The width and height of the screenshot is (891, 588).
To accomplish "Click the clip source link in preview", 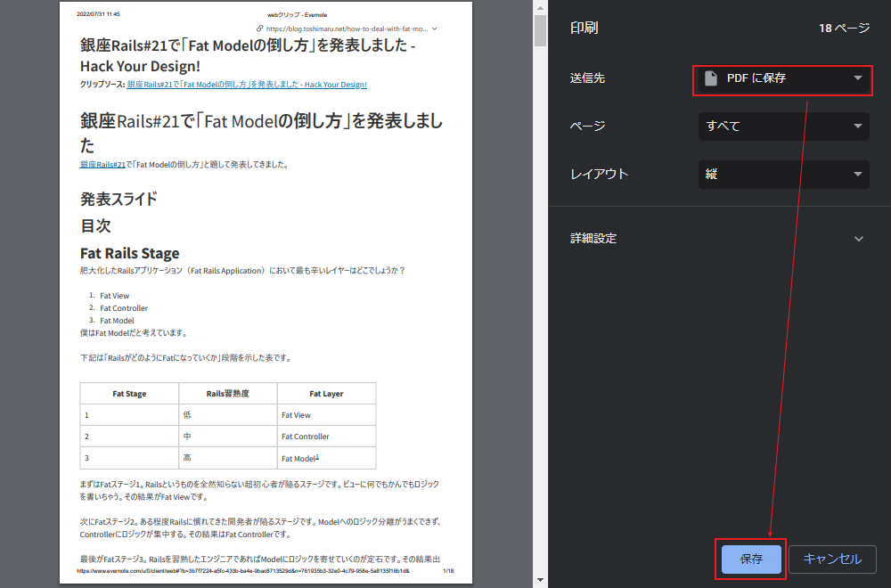I will click(x=247, y=85).
